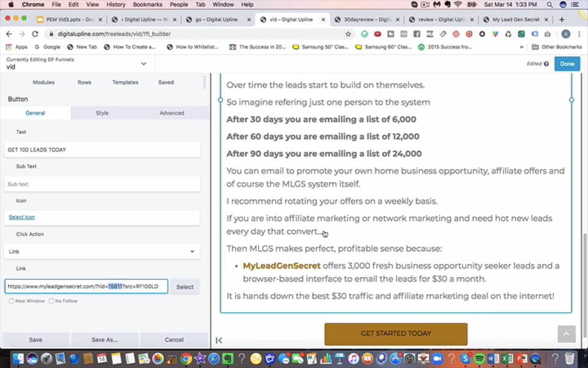Open the History menu
The image size is (588, 368).
pyautogui.click(x=116, y=4)
